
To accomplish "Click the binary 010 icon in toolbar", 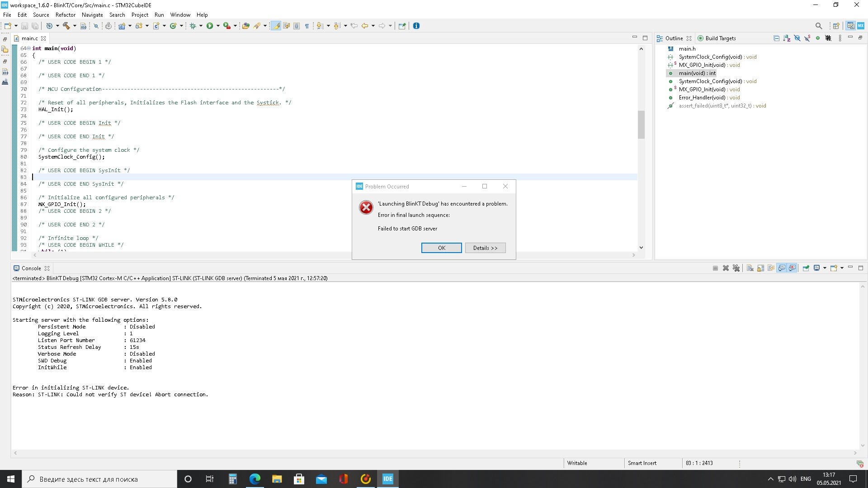I will 83,26.
